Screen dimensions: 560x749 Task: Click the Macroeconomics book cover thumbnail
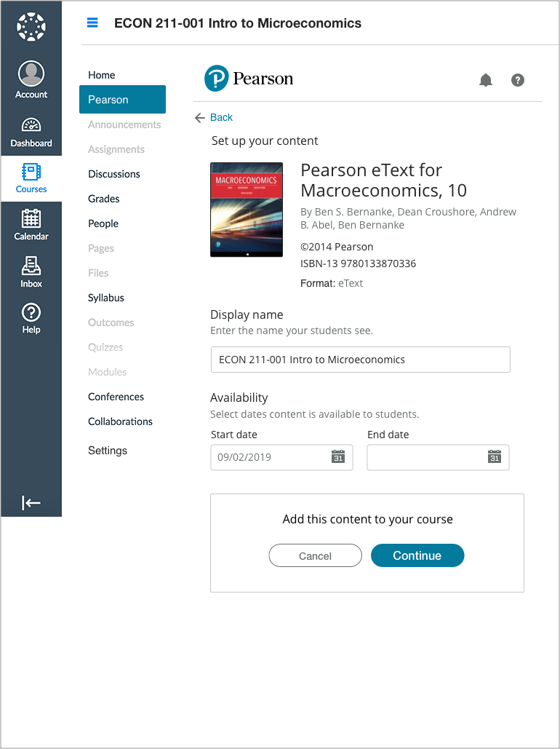247,210
